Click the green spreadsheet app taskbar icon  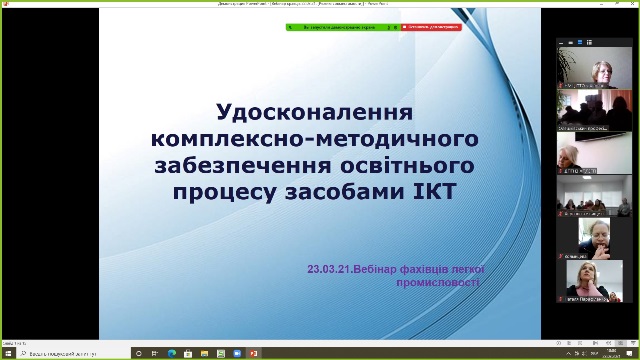(x=221, y=353)
